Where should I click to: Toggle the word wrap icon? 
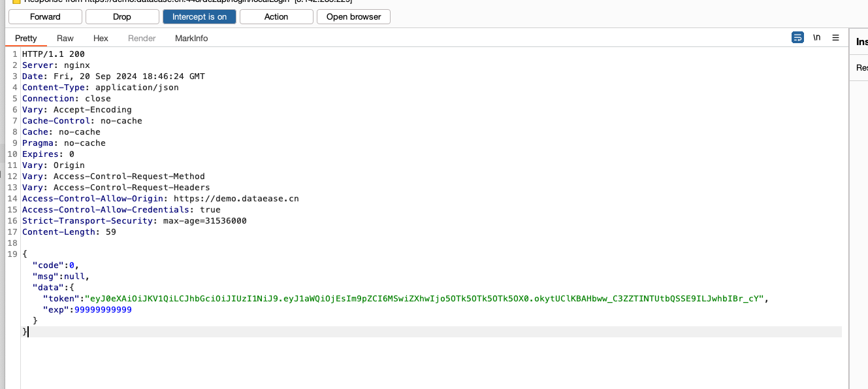coord(797,38)
